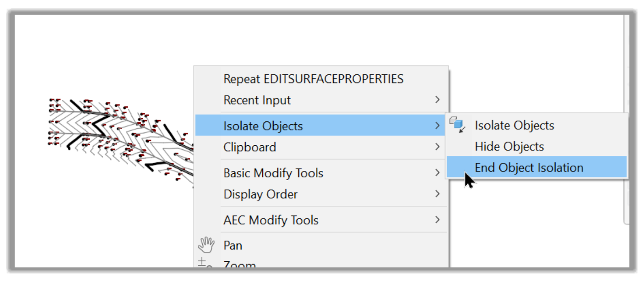Click the highlighted Isolate Objects parent item
The height and width of the screenshot is (281, 644).
point(321,126)
